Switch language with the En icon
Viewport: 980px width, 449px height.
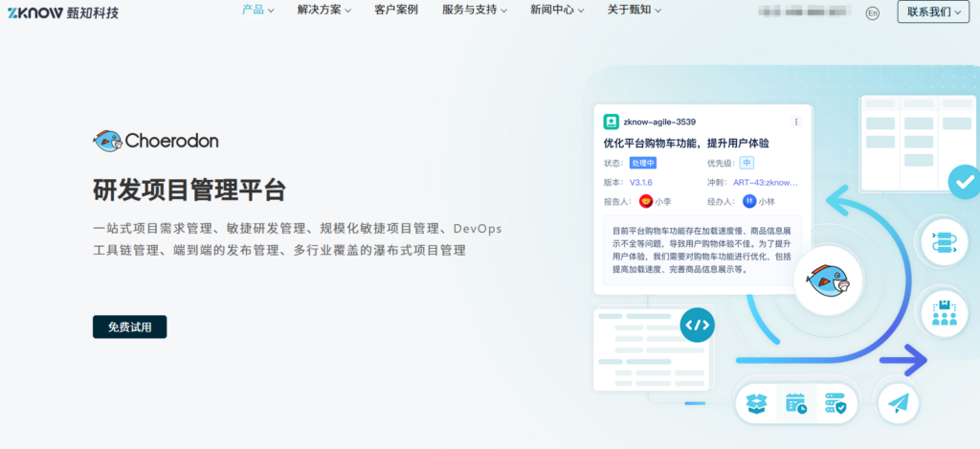[873, 12]
